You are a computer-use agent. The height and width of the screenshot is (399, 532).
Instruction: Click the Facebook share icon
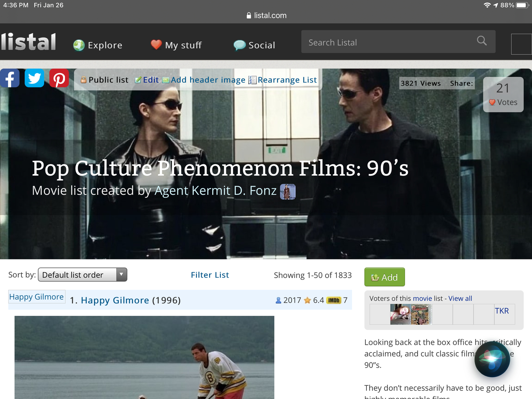click(x=10, y=78)
